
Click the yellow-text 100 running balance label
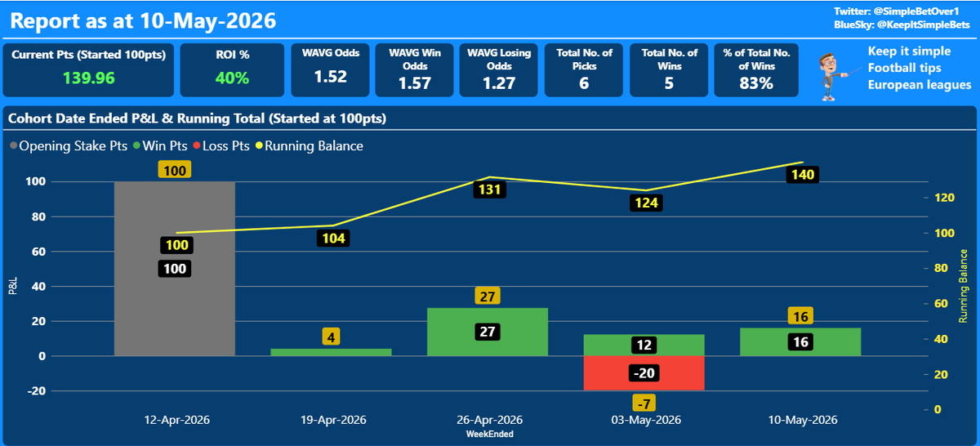click(175, 245)
